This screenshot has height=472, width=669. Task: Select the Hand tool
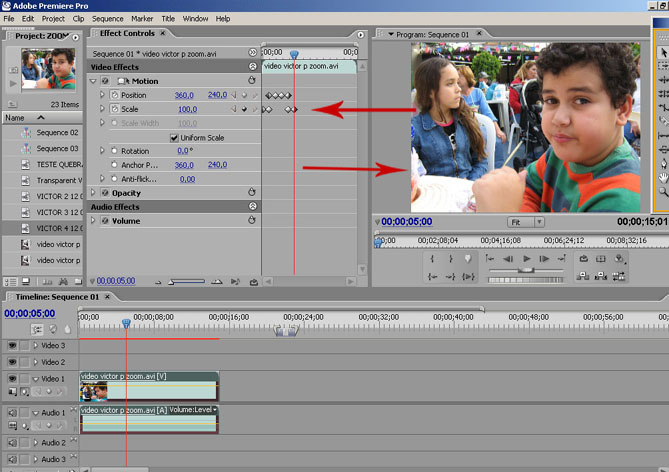[663, 177]
